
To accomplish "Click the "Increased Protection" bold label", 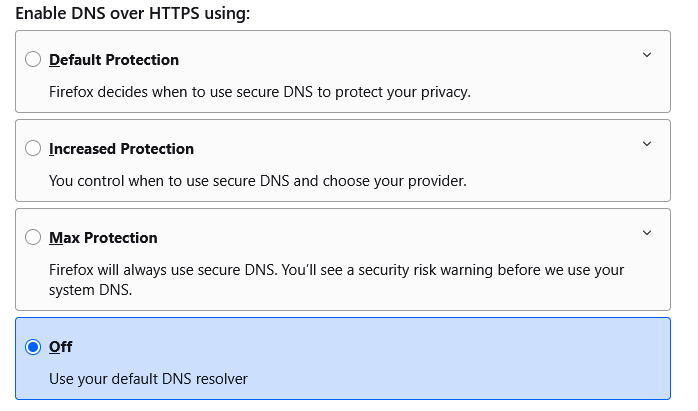I will [121, 149].
